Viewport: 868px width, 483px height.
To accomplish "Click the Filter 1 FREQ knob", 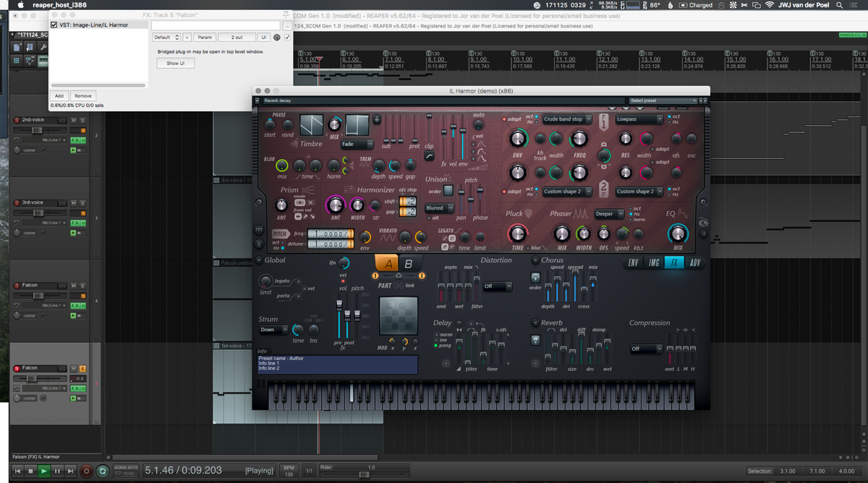I will [x=579, y=139].
